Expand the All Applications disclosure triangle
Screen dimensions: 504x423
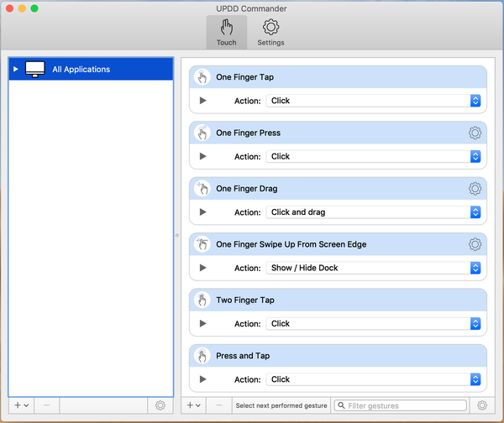[x=15, y=69]
